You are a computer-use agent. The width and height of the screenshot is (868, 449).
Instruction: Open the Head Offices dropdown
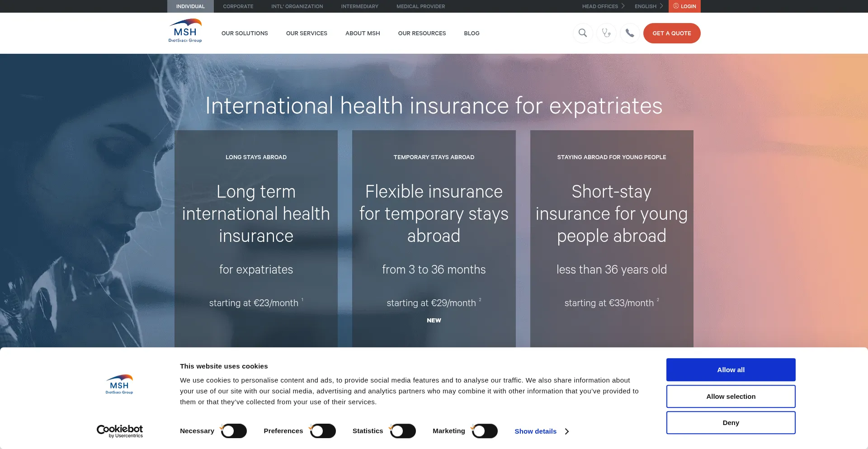coord(603,6)
